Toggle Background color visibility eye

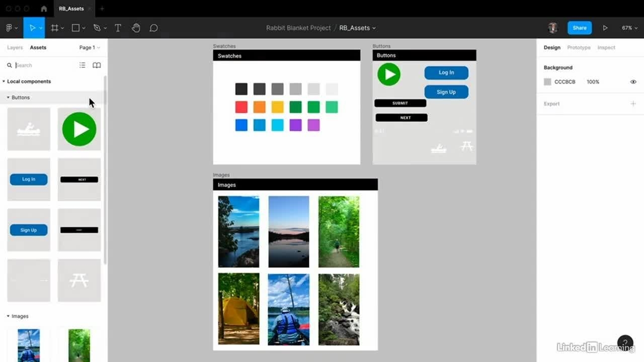point(633,82)
